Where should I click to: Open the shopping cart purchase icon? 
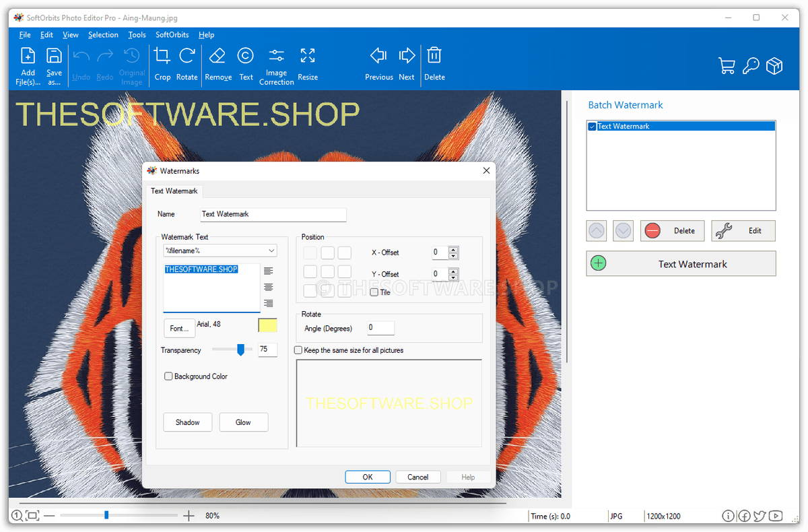coord(727,65)
